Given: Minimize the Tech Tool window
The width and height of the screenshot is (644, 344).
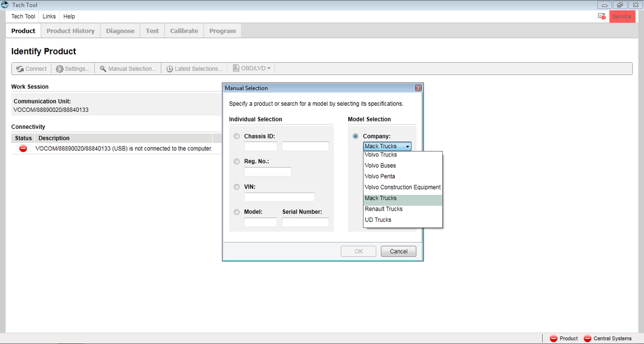Looking at the screenshot, I should click(x=604, y=5).
